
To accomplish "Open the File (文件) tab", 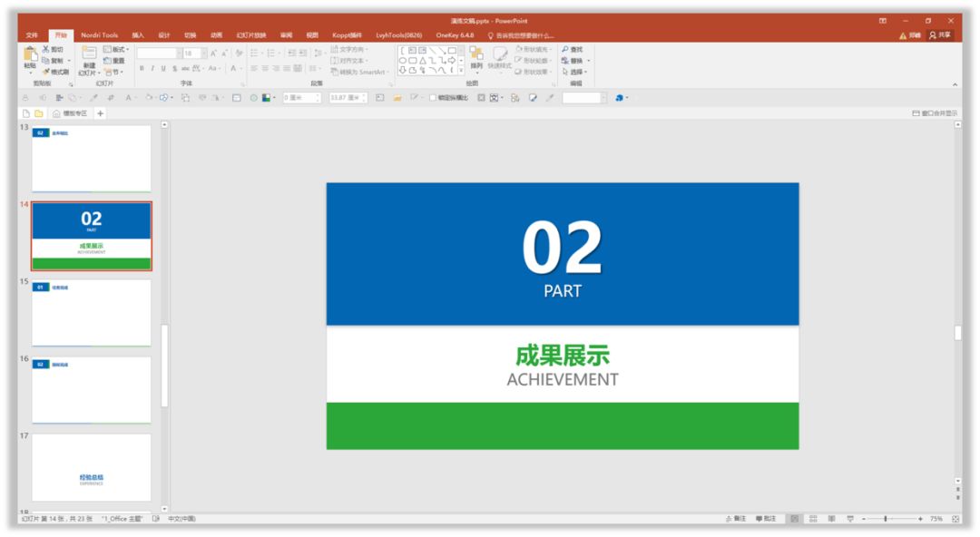I will 32,35.
